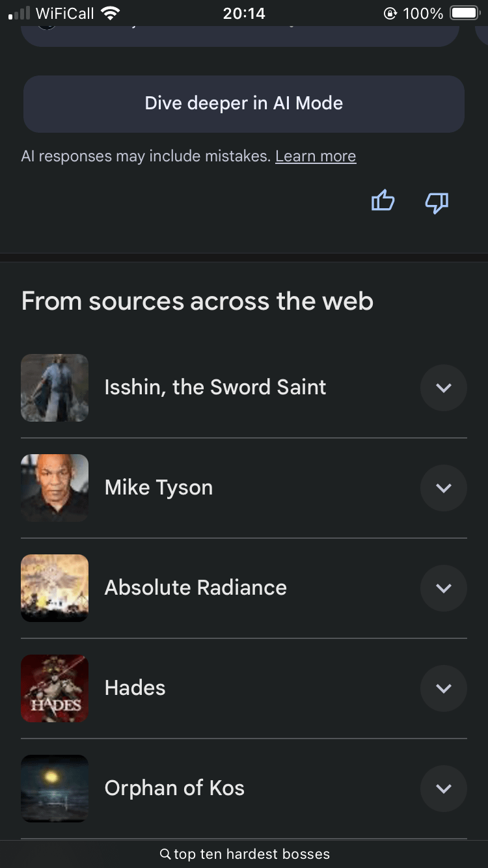
Task: Open the Learn more link
Action: pyautogui.click(x=316, y=156)
